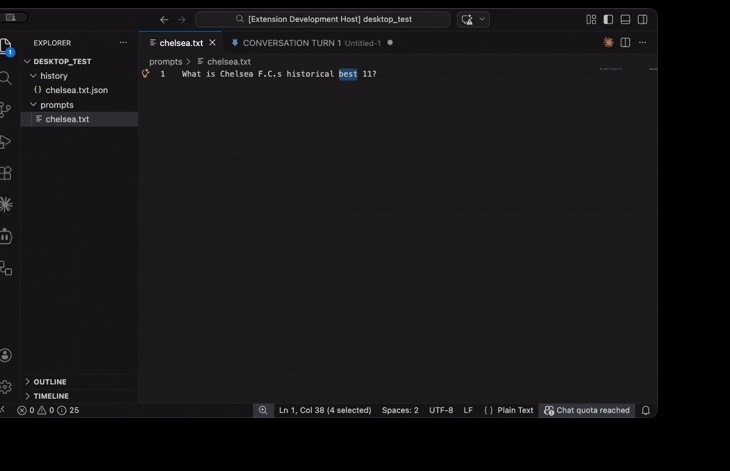Click the editor minimap

pos(610,69)
